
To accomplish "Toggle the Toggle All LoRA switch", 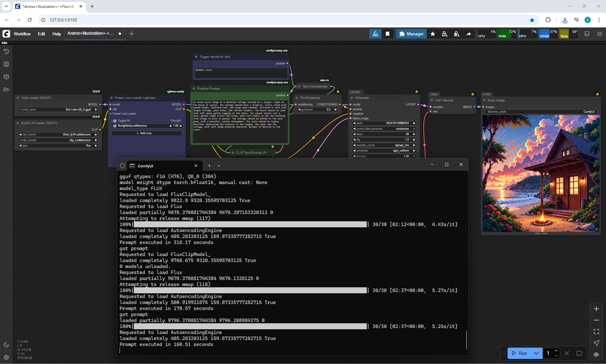I will pos(115,121).
